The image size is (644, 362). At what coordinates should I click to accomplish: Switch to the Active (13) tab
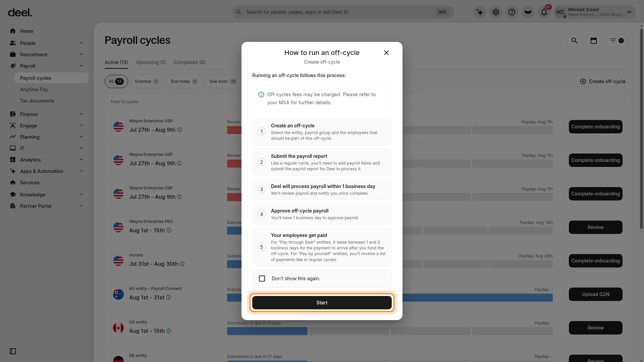click(x=116, y=62)
